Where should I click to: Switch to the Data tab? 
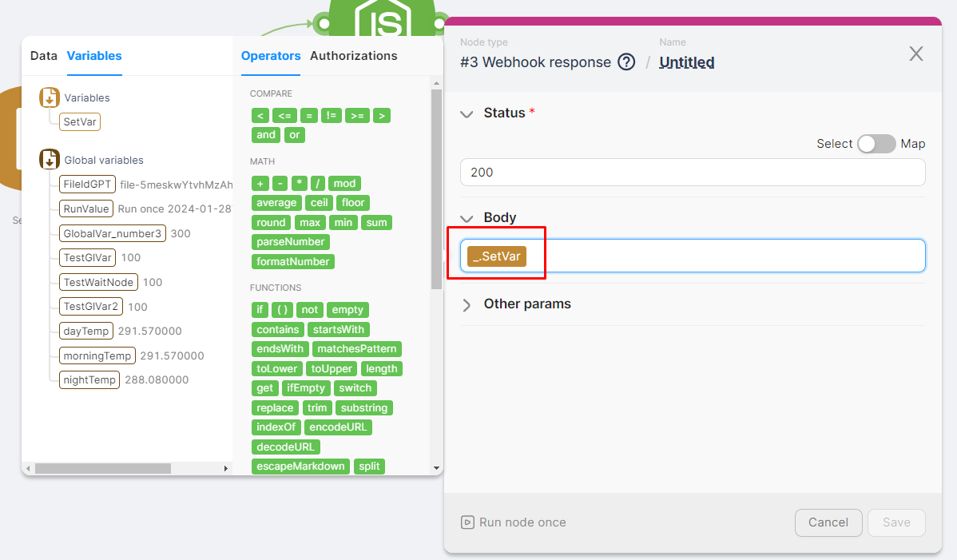[x=44, y=56]
